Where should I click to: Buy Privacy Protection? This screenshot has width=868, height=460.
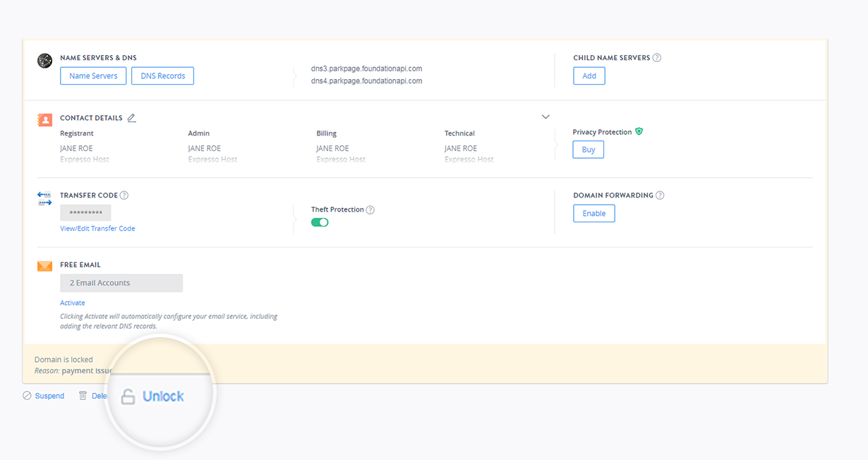[588, 150]
